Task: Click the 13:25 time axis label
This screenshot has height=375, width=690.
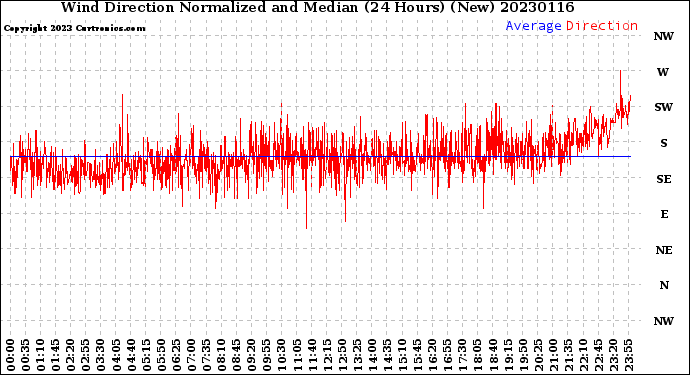Action: pyautogui.click(x=357, y=356)
